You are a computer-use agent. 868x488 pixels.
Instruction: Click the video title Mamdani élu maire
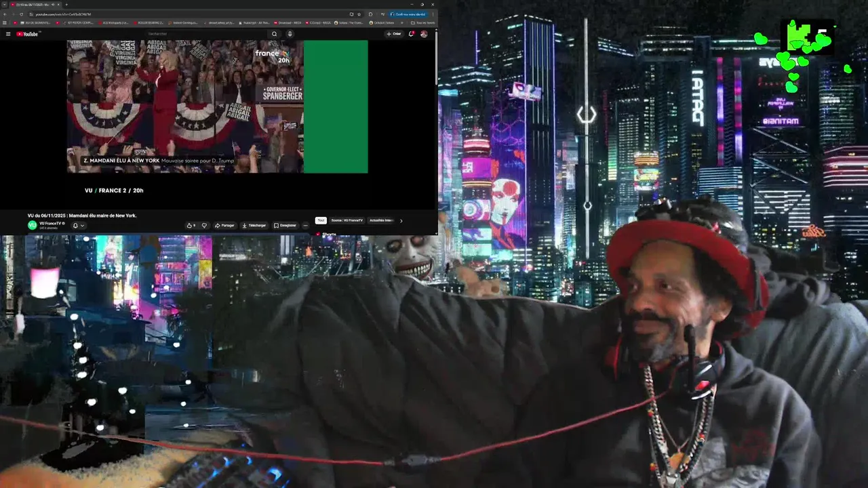click(82, 216)
